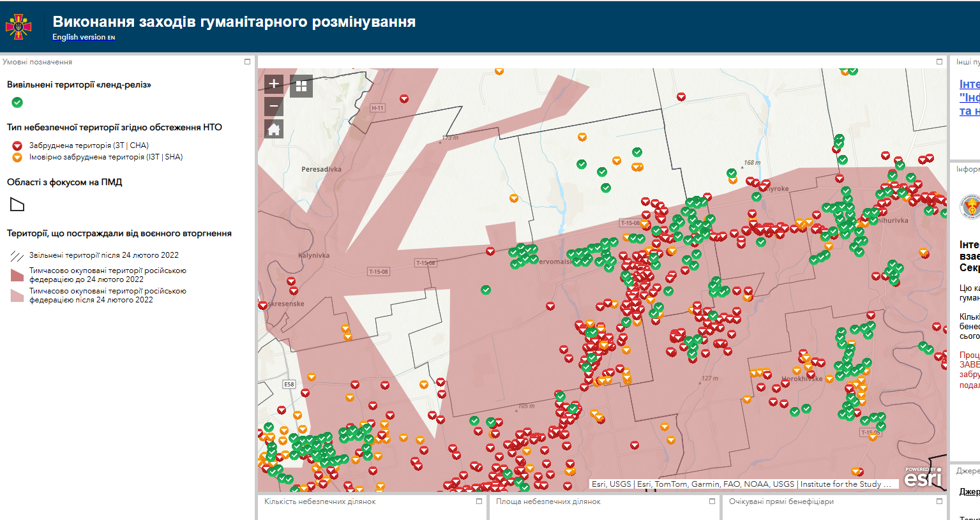Expand the legend panel 'Умовні позначення'
The image size is (980, 520).
tap(248, 62)
